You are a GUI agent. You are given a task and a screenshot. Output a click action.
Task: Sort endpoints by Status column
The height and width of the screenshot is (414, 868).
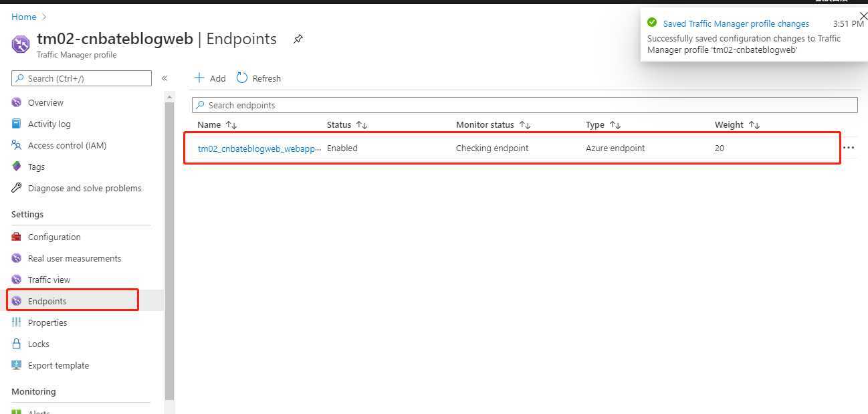(x=347, y=124)
